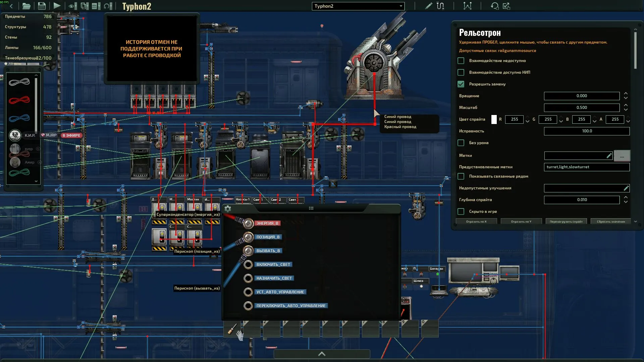The image size is (644, 362).
Task: Click the gear icon on connection panel
Action: (x=228, y=209)
